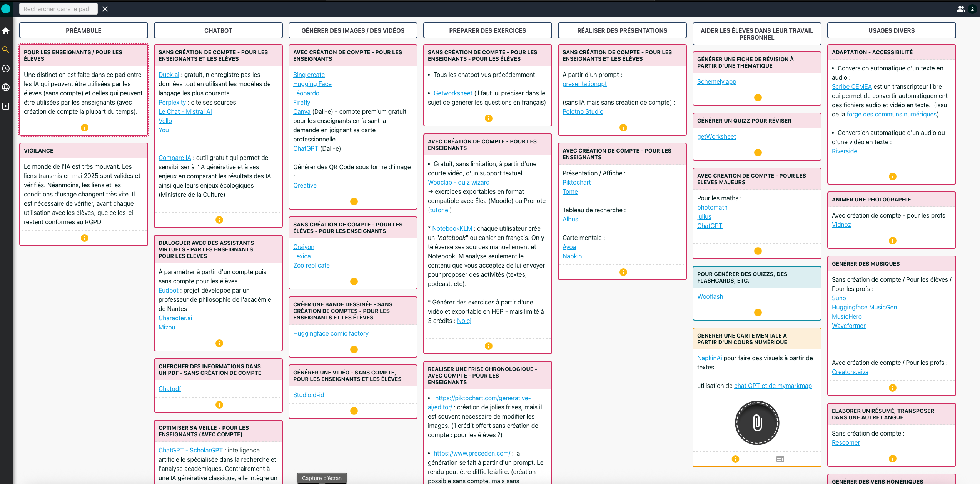The height and width of the screenshot is (484, 980).
Task: Open the Perplexity link
Action: tap(172, 102)
